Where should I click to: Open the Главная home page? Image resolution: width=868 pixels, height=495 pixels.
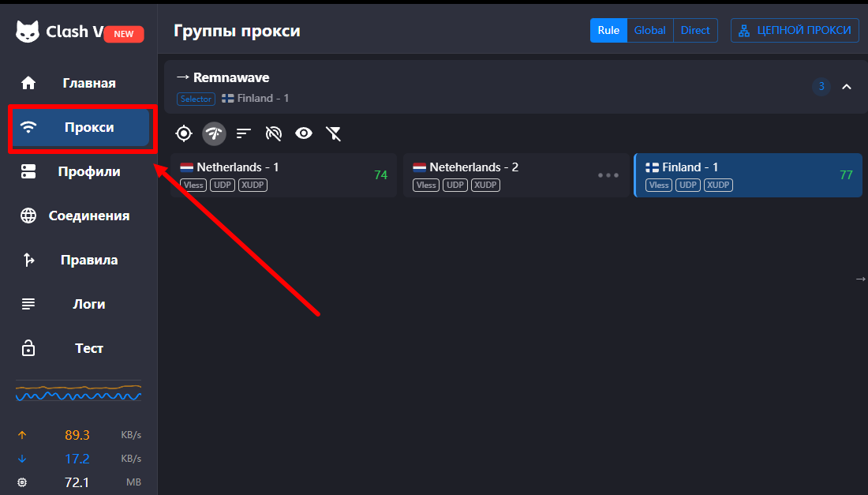(x=80, y=83)
